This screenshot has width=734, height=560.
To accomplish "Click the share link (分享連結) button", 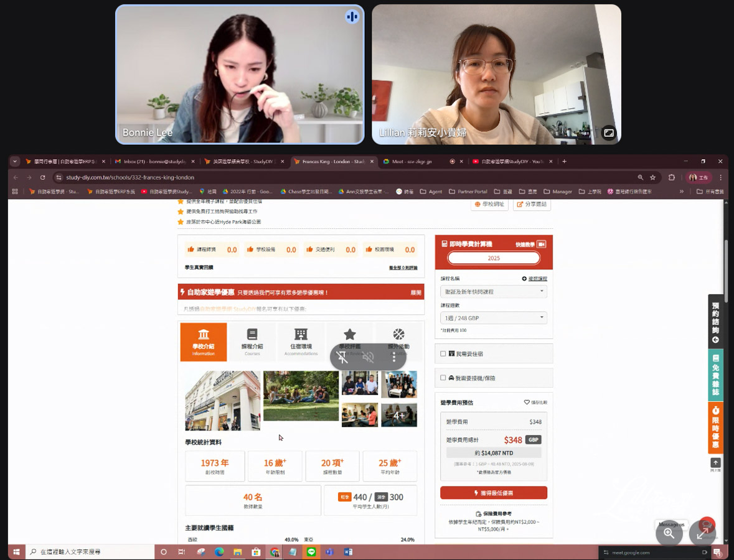I will (532, 205).
